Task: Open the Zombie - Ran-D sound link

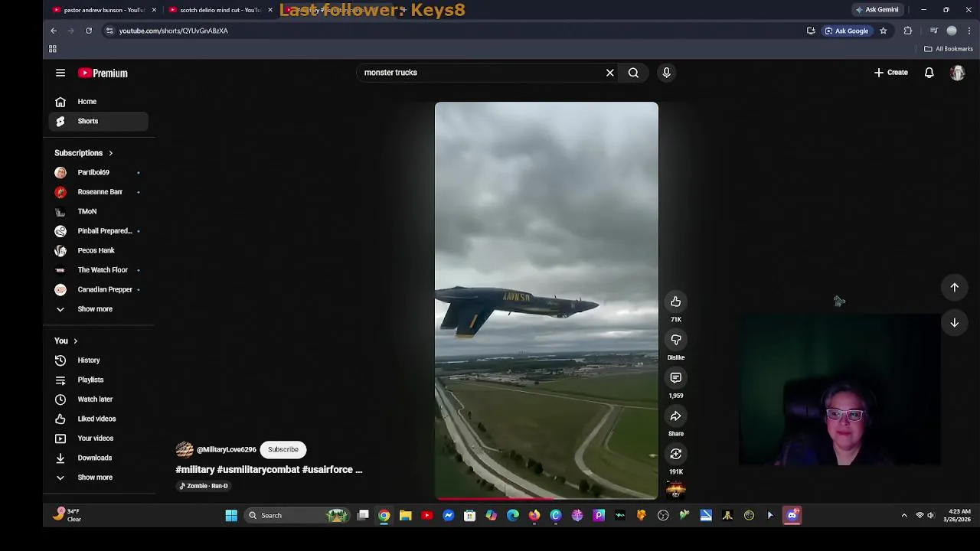Action: pos(204,486)
